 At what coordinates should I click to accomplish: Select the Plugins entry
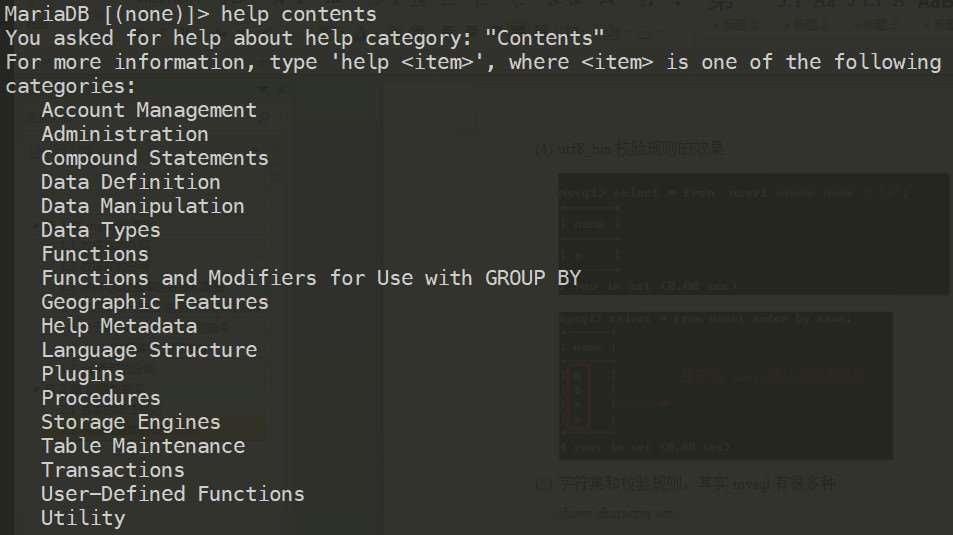[83, 374]
